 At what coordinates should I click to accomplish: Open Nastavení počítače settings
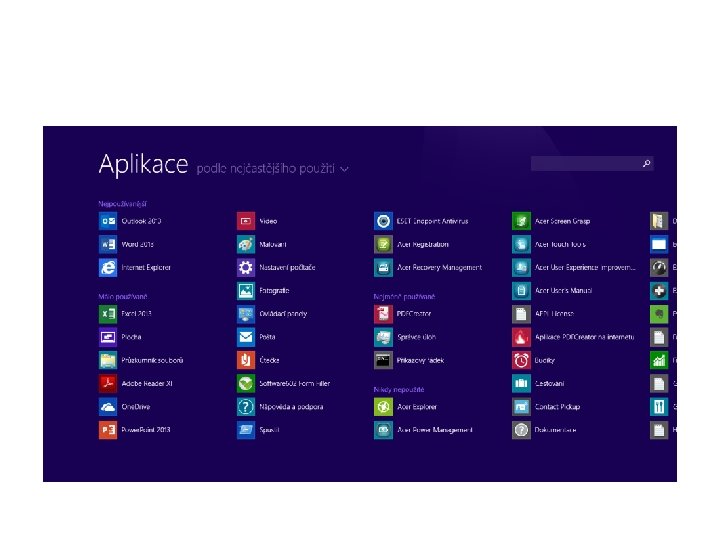pyautogui.click(x=276, y=267)
